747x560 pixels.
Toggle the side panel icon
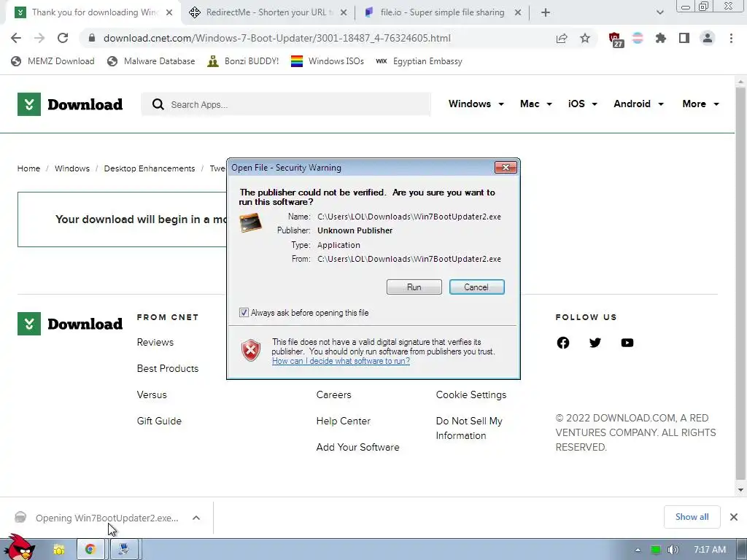[x=684, y=38]
